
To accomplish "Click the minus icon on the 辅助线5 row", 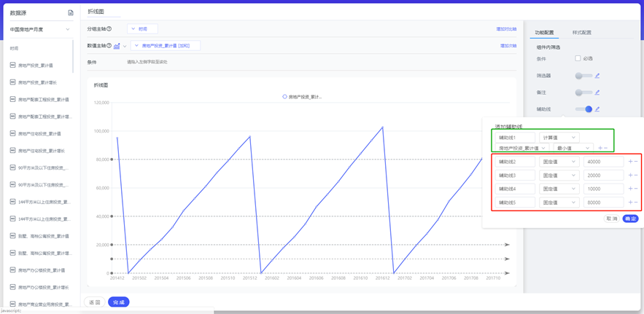I will tap(636, 203).
